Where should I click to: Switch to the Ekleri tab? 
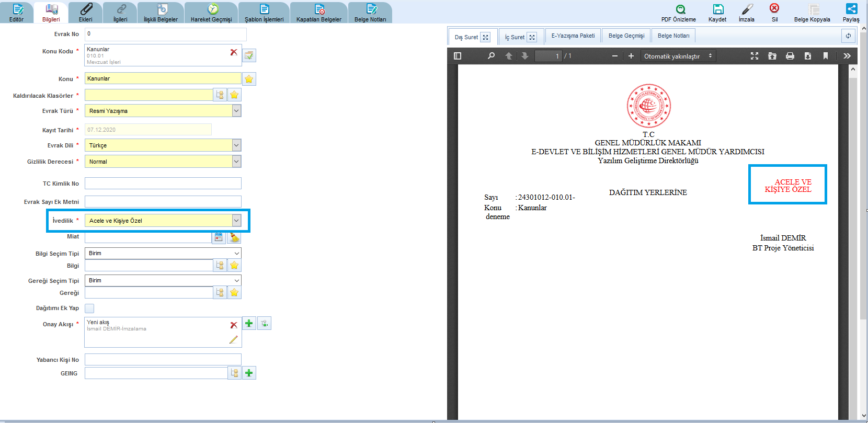[x=86, y=13]
